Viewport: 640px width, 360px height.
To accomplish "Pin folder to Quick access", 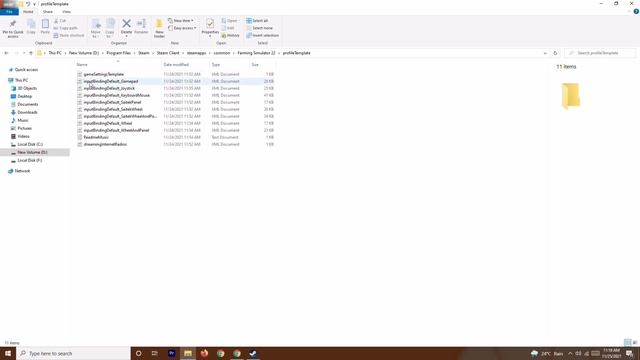I will click(x=13, y=28).
